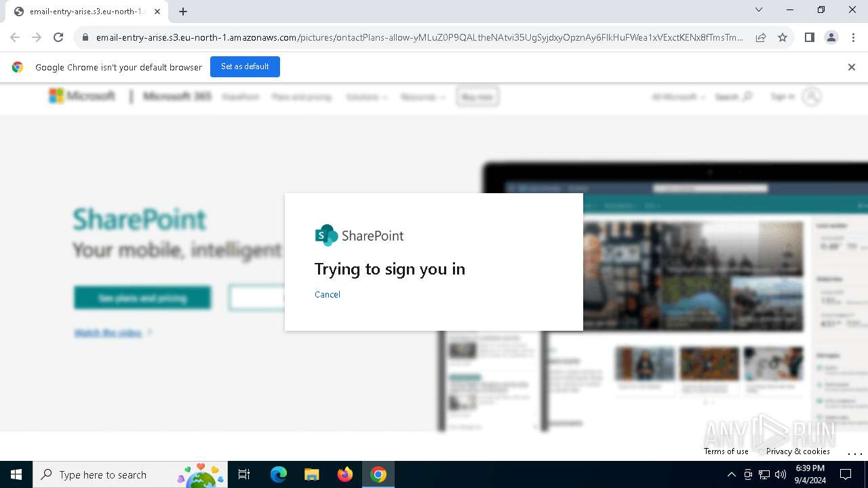Open the Chrome profile avatar
This screenshot has height=488, width=868.
click(831, 38)
